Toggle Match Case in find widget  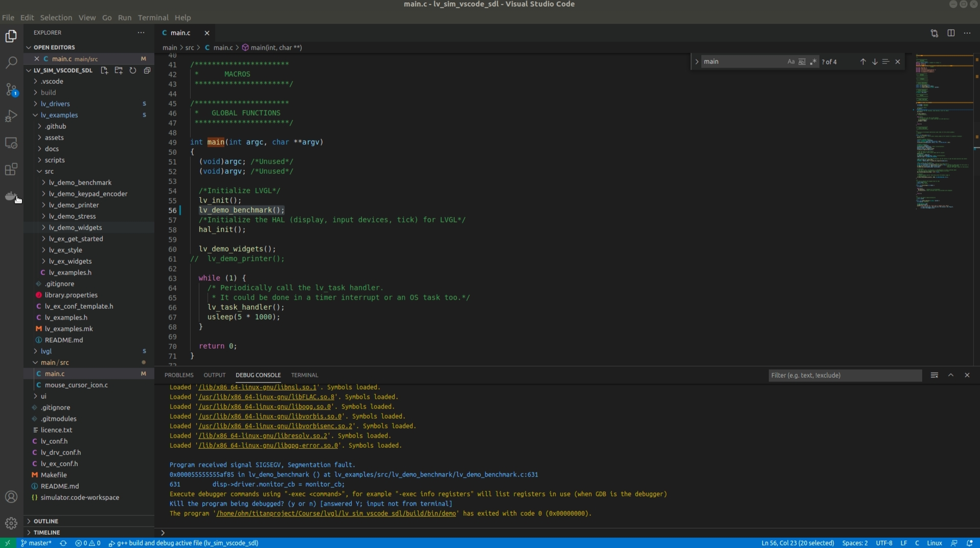[791, 62]
